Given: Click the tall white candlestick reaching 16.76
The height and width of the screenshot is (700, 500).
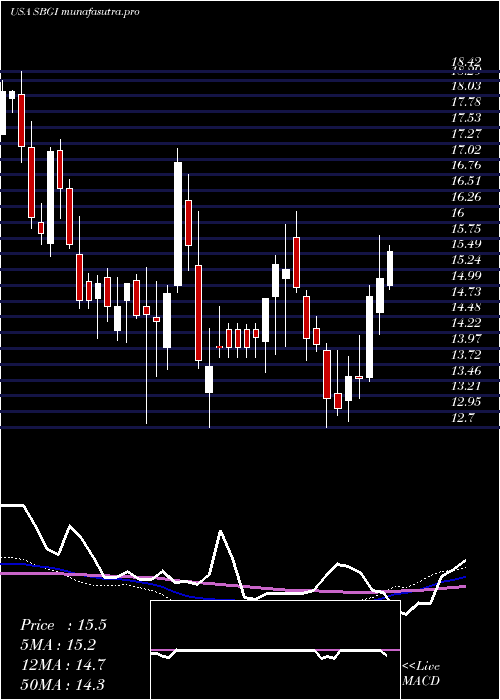Looking at the screenshot, I should (x=178, y=224).
